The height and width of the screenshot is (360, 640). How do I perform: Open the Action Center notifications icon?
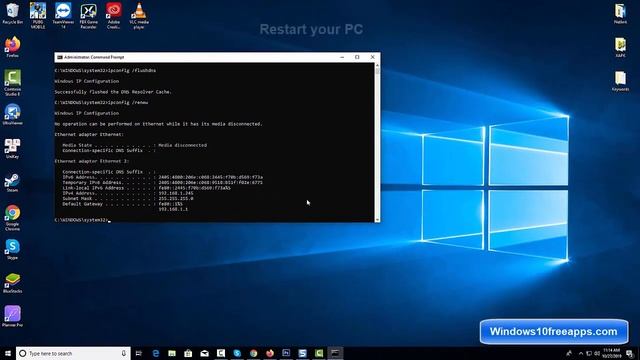click(x=630, y=353)
